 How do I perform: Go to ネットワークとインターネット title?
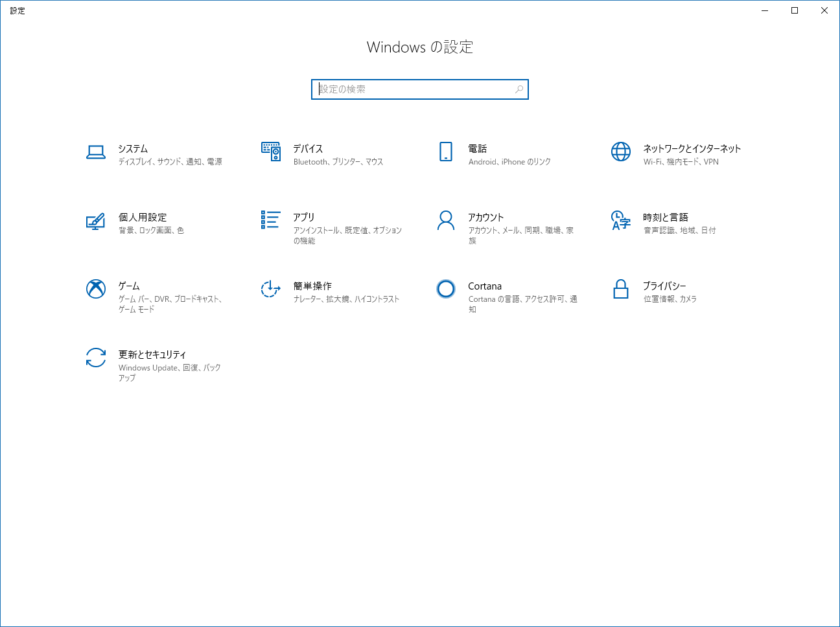tap(692, 149)
